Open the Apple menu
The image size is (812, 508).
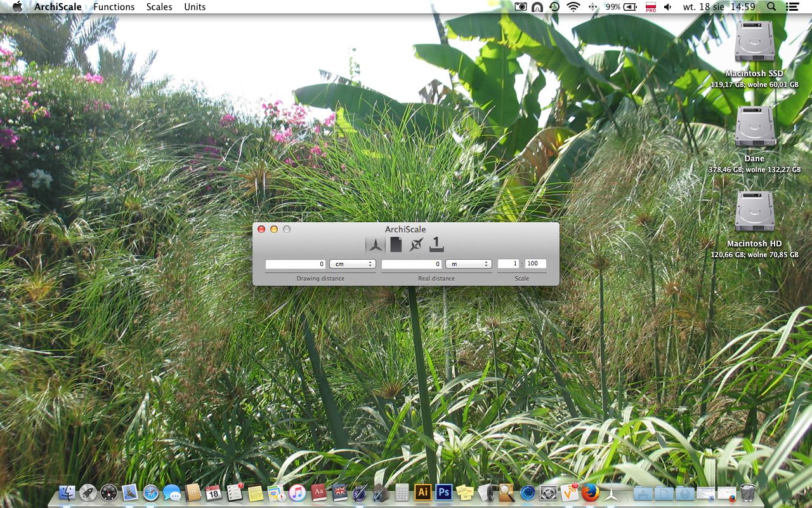(x=17, y=6)
